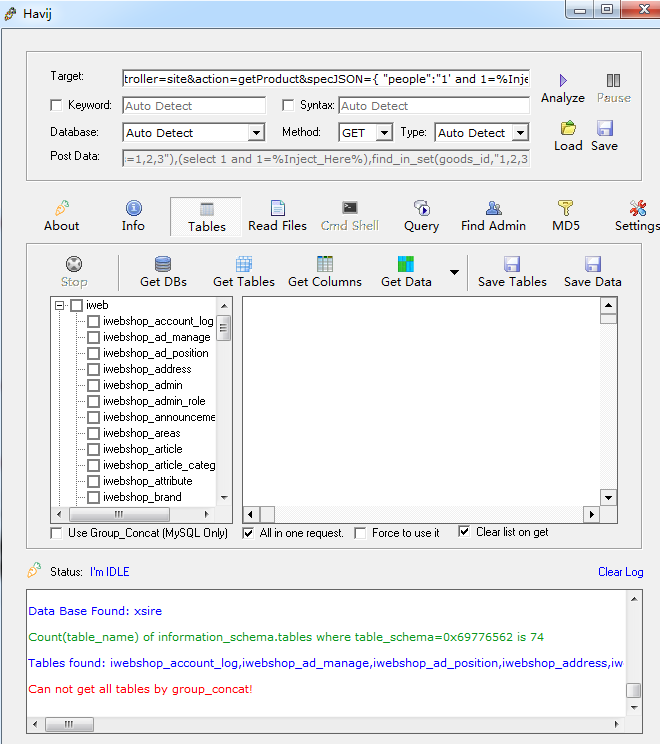Image resolution: width=660 pixels, height=744 pixels.
Task: Open the Query tab
Action: click(x=421, y=216)
